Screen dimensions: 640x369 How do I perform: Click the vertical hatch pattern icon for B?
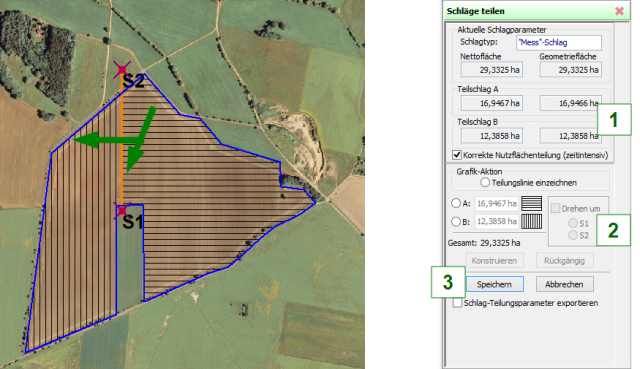[532, 222]
